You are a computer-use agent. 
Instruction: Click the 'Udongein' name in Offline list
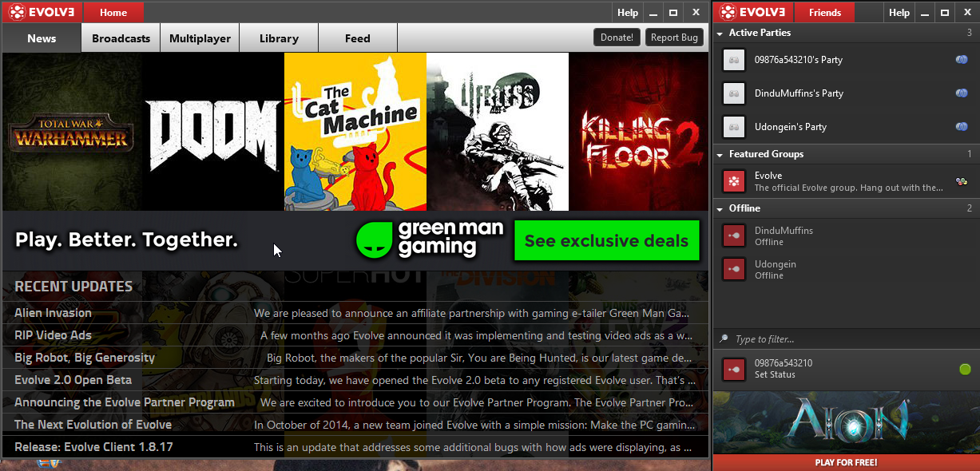[x=776, y=264]
